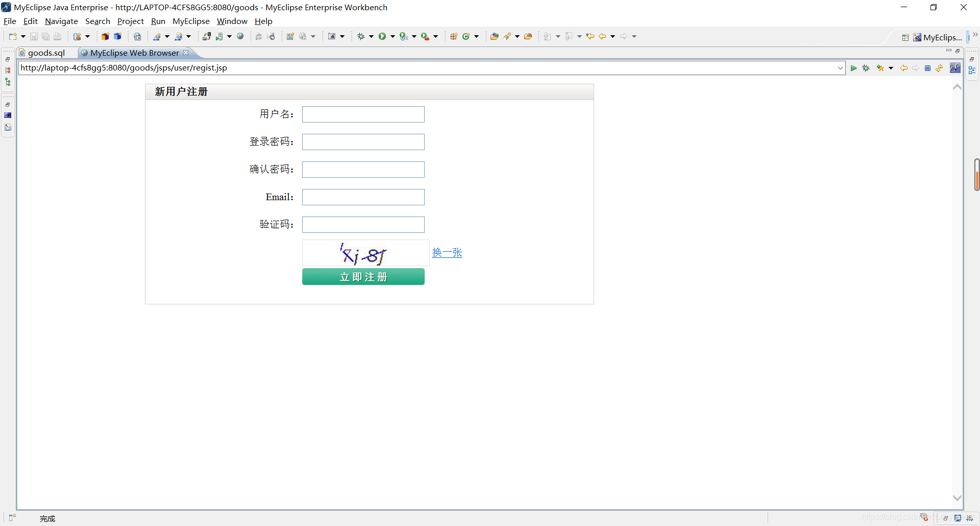The height and width of the screenshot is (526, 980).
Task: Click the Debug bug icon in main toolbar
Action: [x=361, y=36]
